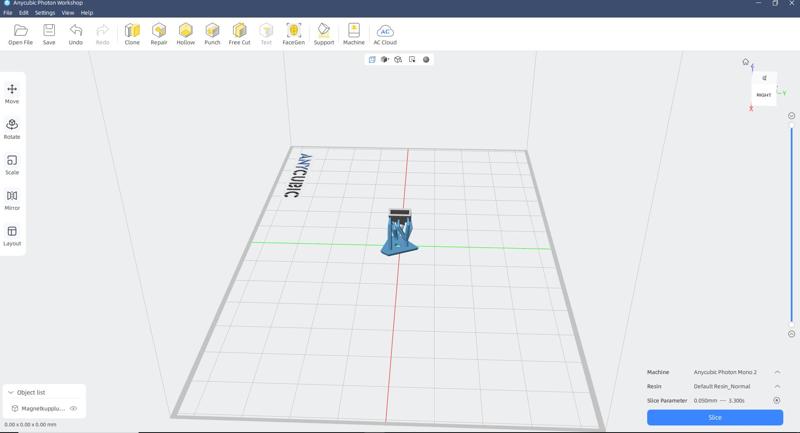
Task: Select the Scale tool in sidebar
Action: click(12, 165)
